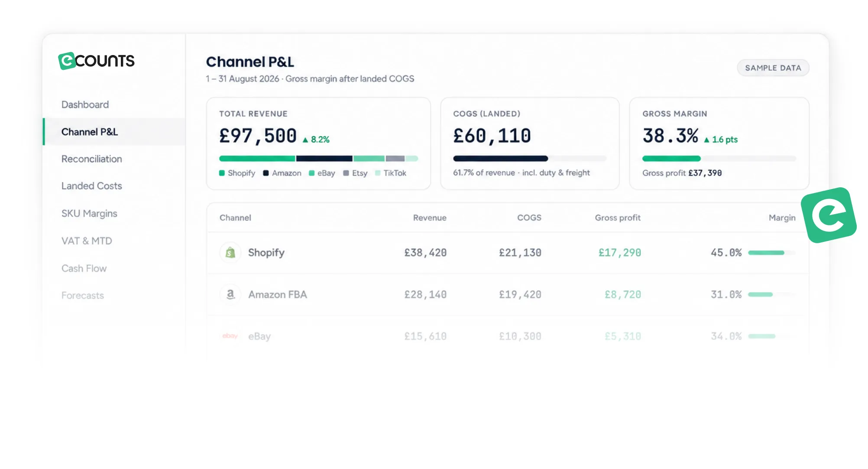
Task: Click Amazon FBA gross profit £8,720
Action: click(623, 295)
